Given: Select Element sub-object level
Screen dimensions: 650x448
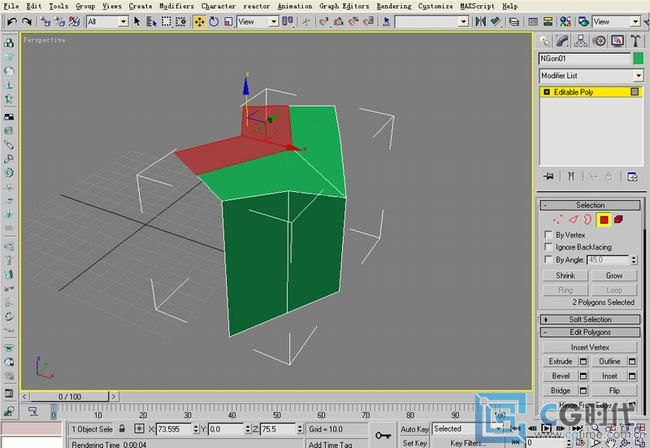Looking at the screenshot, I should tap(618, 219).
